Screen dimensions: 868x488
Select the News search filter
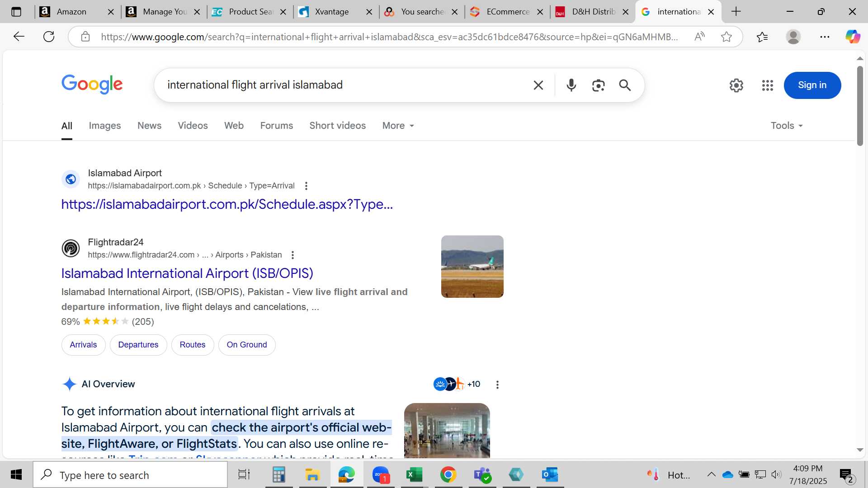[x=149, y=126]
